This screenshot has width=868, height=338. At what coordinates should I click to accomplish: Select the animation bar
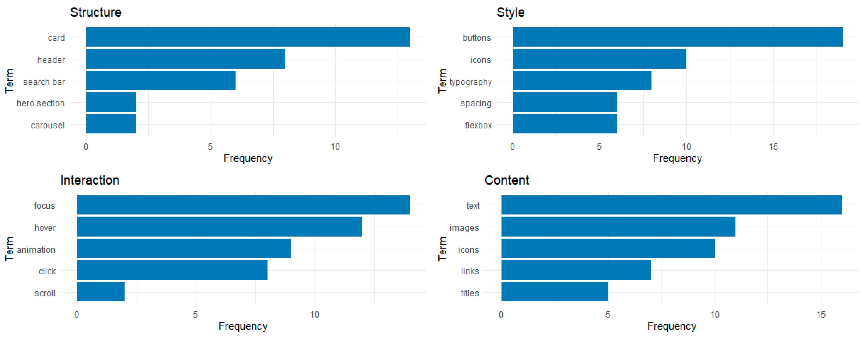click(184, 249)
